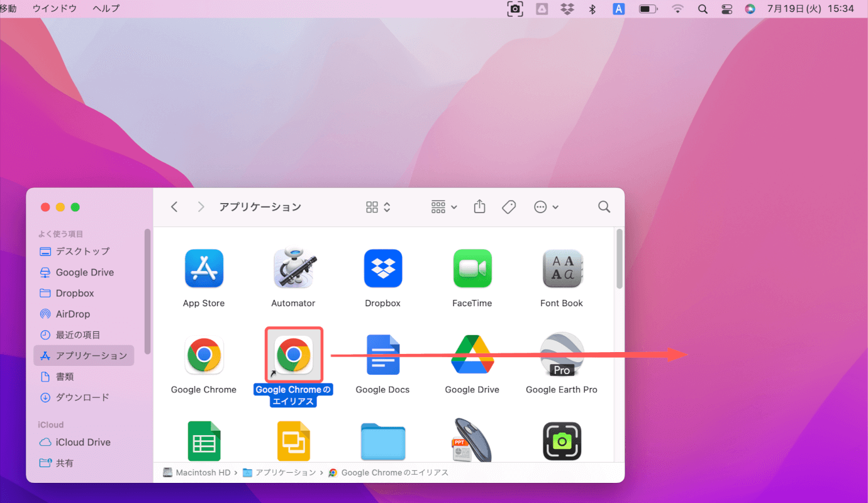Open ダウンロード in the sidebar
This screenshot has width=868, height=503.
coord(84,397)
